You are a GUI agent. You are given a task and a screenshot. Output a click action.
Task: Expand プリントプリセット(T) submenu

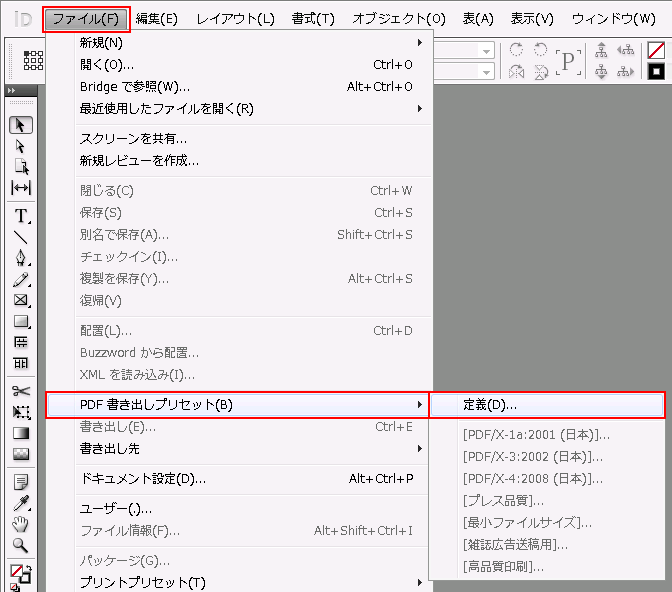coord(239,582)
